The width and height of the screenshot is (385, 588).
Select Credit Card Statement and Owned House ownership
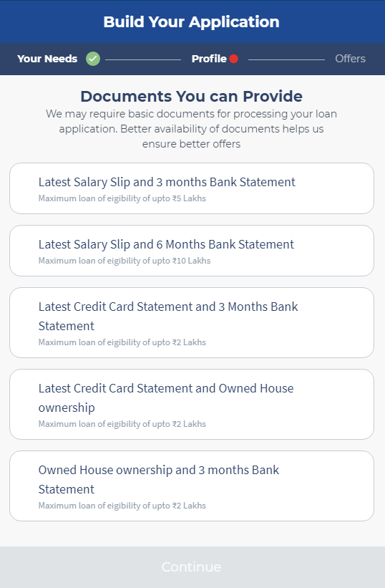point(192,404)
